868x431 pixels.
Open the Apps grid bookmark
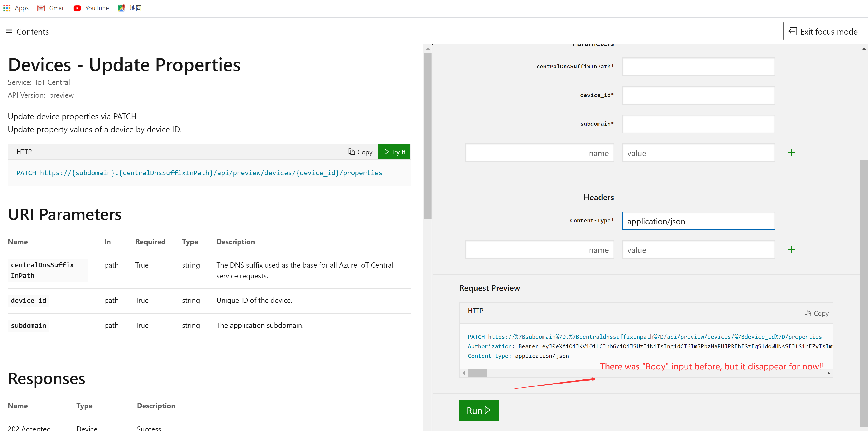tap(16, 8)
